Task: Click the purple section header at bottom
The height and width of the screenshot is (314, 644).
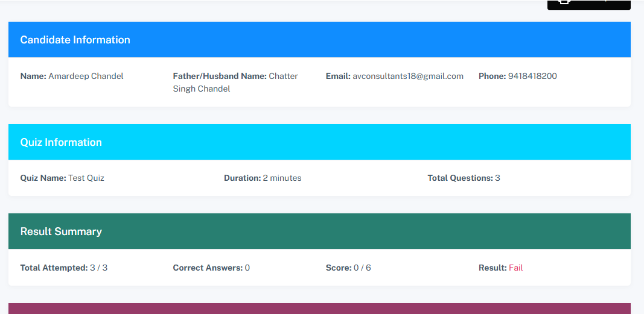Action: (319, 308)
